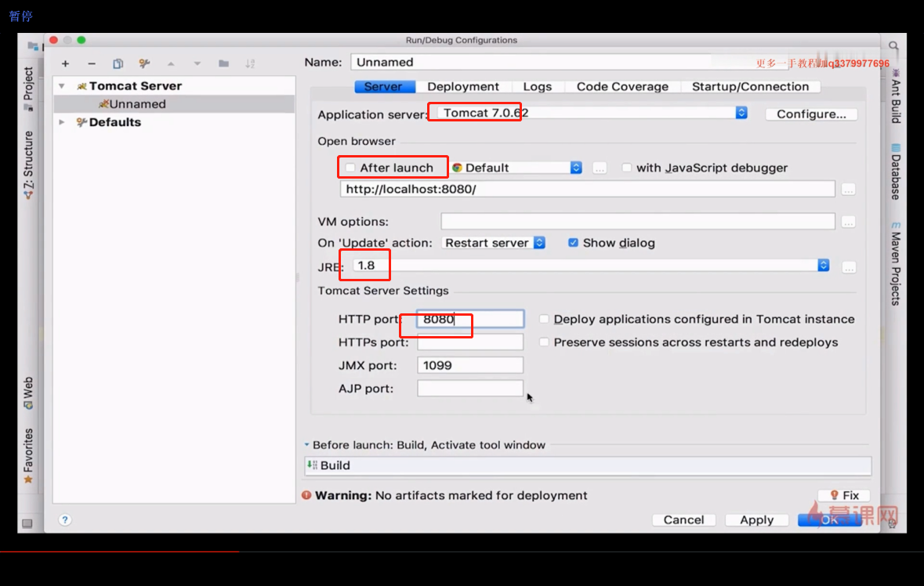
Task: Open Maven Projects tool window
Action: tap(896, 263)
